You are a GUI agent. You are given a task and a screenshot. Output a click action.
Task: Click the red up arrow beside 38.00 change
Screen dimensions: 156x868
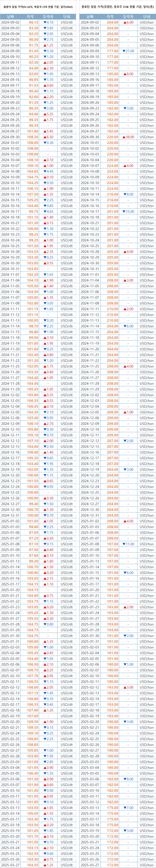(x=124, y=137)
